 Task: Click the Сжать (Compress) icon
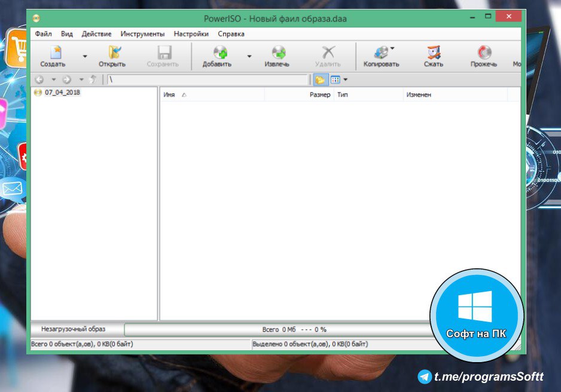coord(433,53)
